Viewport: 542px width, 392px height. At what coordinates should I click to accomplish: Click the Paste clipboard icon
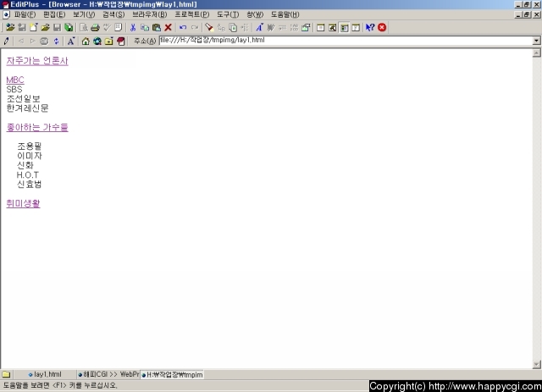(156, 27)
